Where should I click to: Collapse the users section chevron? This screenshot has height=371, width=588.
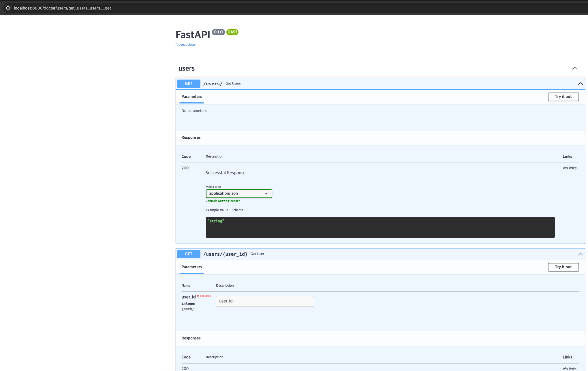coord(574,68)
